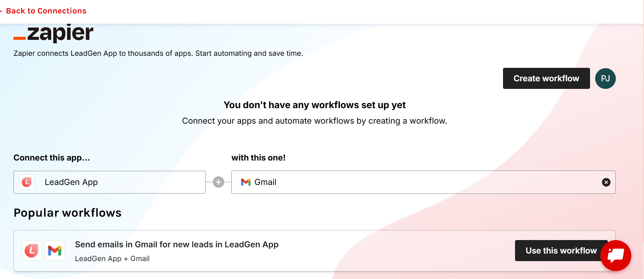
Task: Click the LeadGen App + Gmail subtitle text
Action: [x=112, y=258]
